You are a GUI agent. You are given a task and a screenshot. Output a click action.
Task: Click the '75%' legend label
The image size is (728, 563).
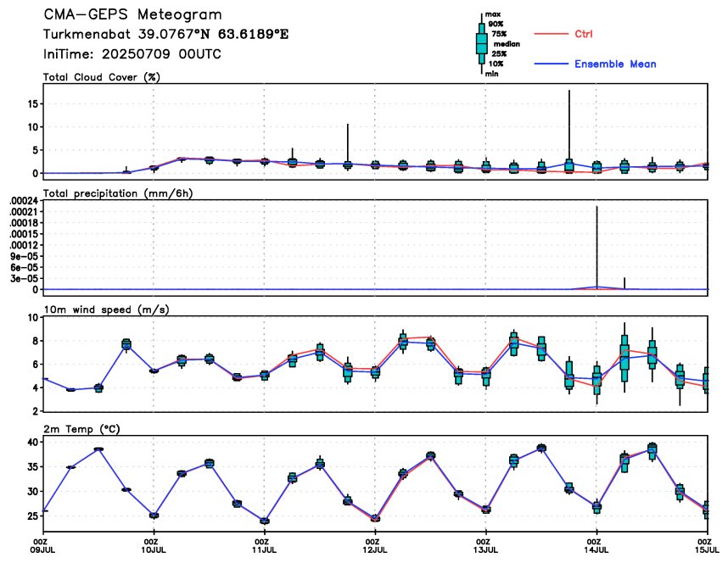point(499,34)
